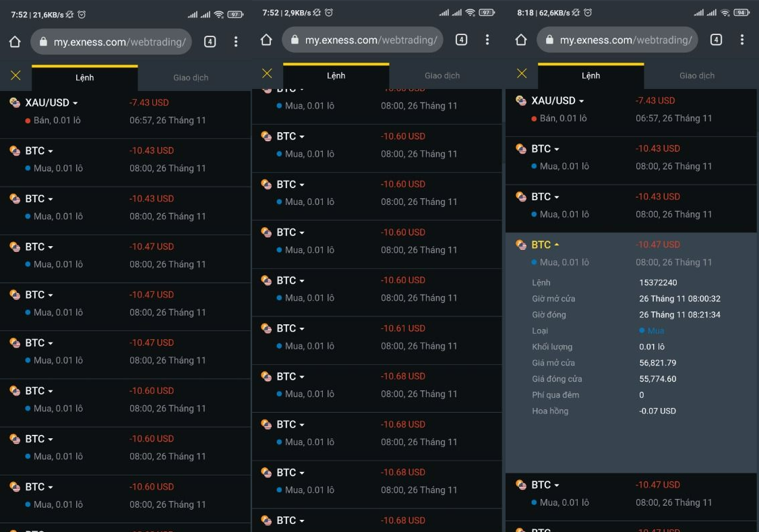
Task: Click the order number 15372240
Action: point(658,283)
